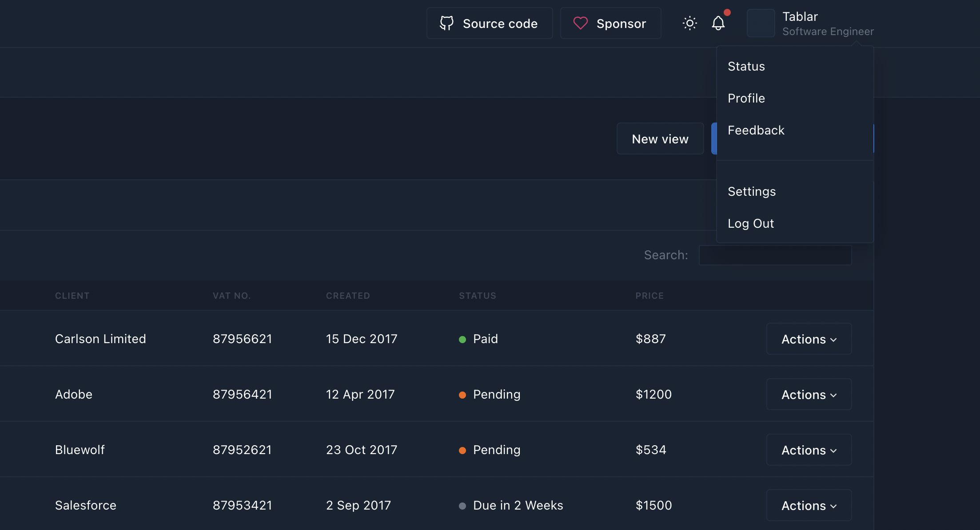
Task: Open Actions dropdown for Salesforce
Action: (809, 506)
